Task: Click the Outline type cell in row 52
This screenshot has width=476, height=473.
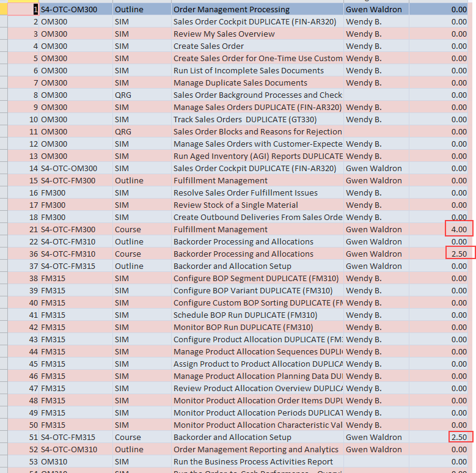Action: point(142,449)
